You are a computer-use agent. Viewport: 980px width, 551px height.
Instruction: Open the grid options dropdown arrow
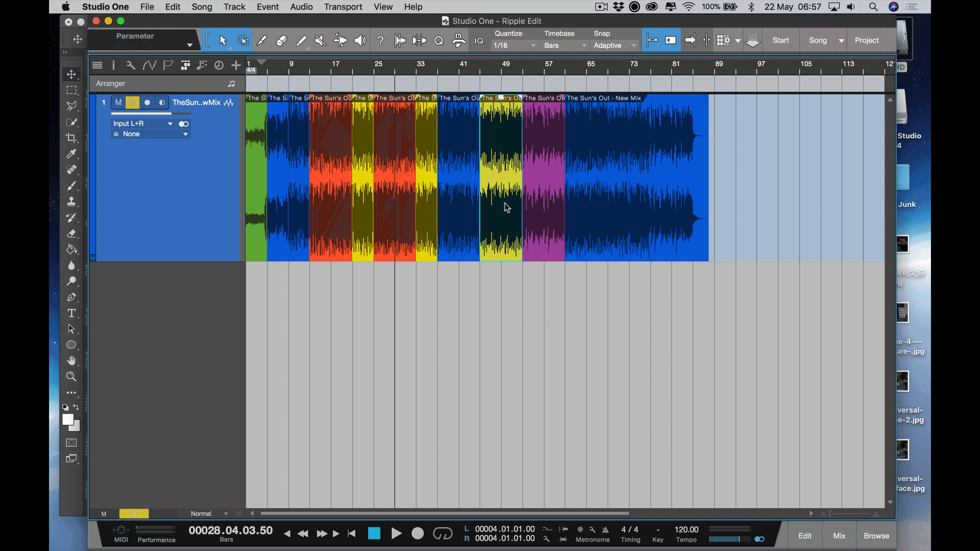(x=738, y=41)
